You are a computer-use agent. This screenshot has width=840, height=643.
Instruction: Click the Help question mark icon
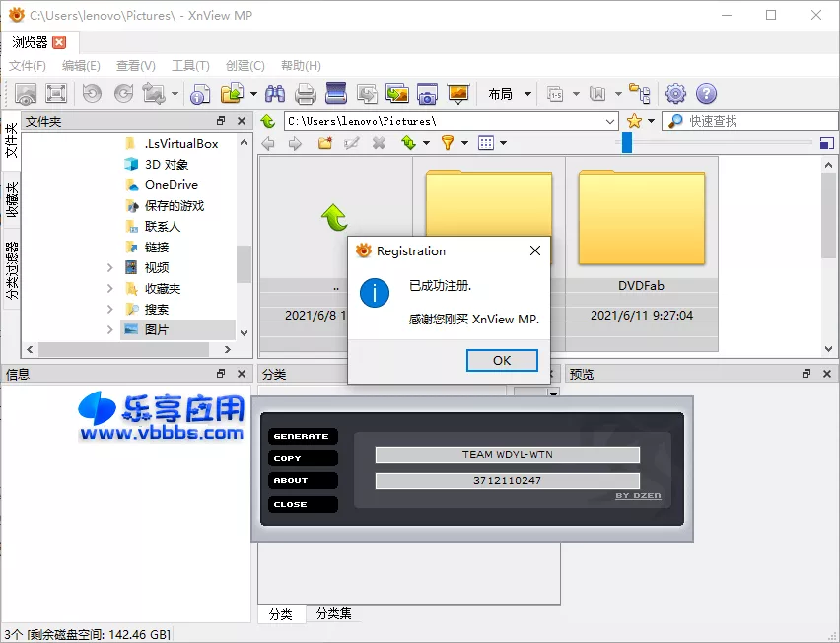pos(708,93)
